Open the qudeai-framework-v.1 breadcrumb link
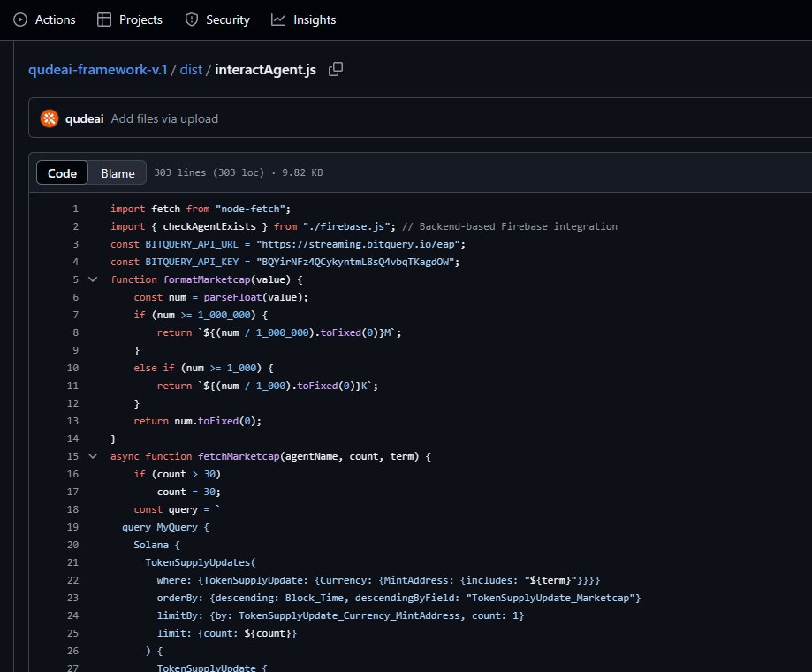The width and height of the screenshot is (812, 672). point(98,70)
